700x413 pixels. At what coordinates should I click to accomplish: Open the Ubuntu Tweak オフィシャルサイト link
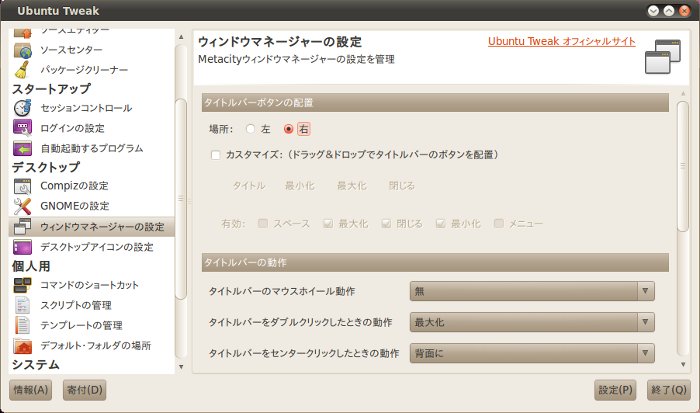561,42
